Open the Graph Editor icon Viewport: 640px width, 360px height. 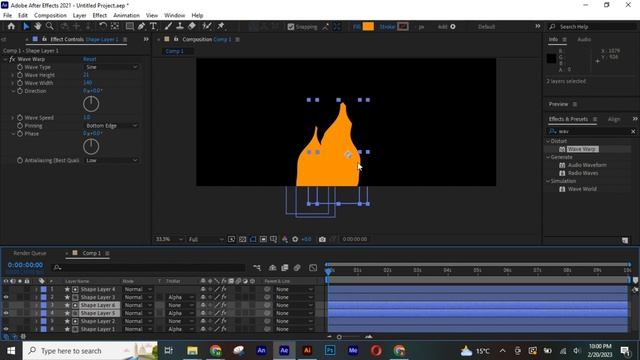pyautogui.click(x=313, y=268)
